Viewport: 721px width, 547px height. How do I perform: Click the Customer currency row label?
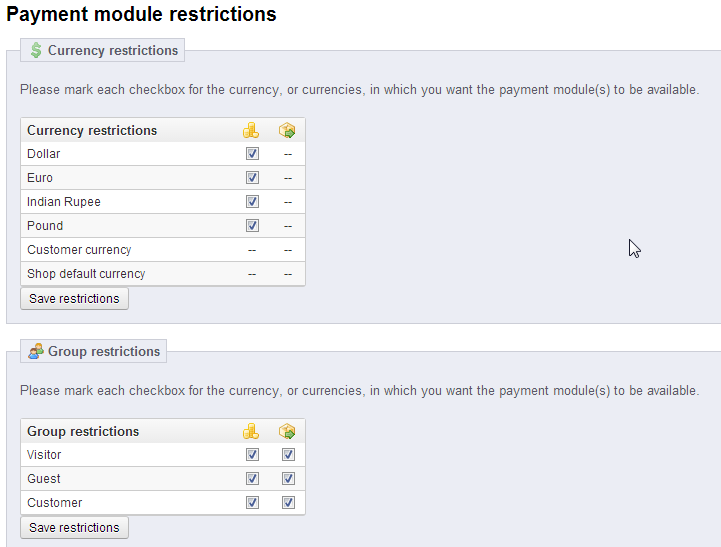click(79, 250)
